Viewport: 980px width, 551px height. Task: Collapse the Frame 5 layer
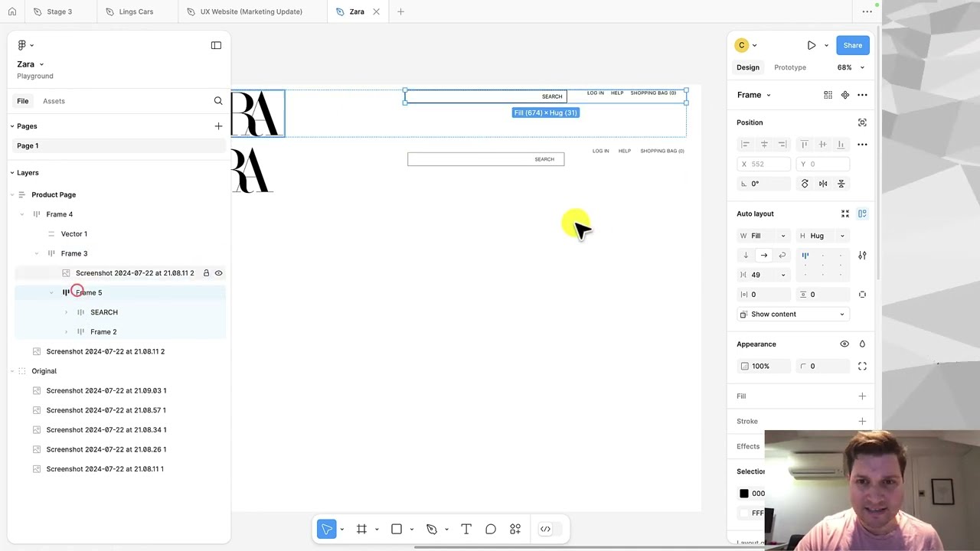point(51,292)
